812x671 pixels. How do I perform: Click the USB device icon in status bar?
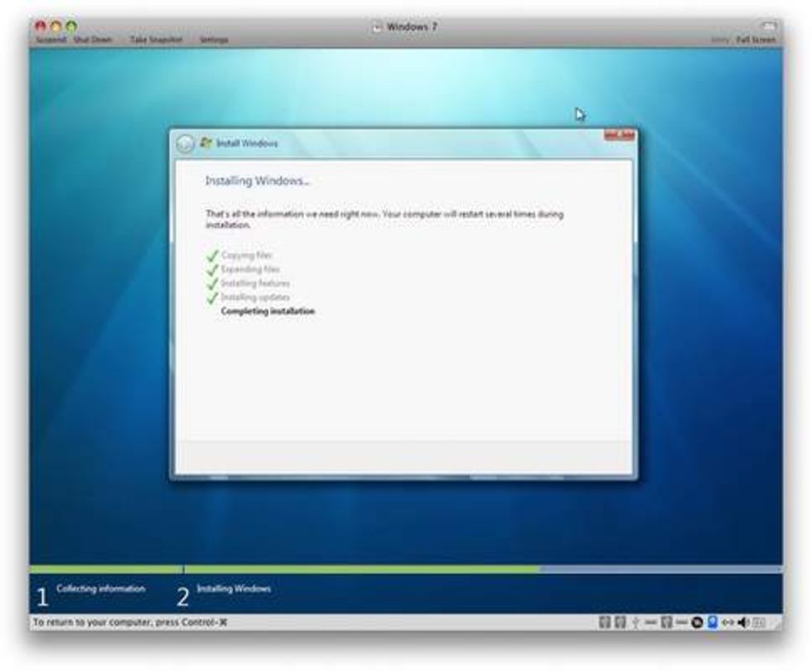point(636,622)
